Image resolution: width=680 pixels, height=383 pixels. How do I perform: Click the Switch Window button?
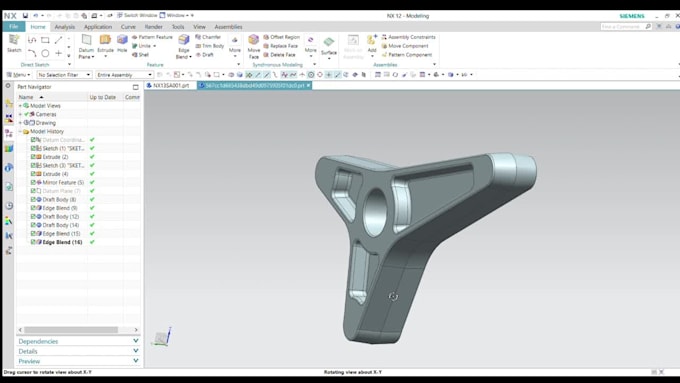[137, 15]
